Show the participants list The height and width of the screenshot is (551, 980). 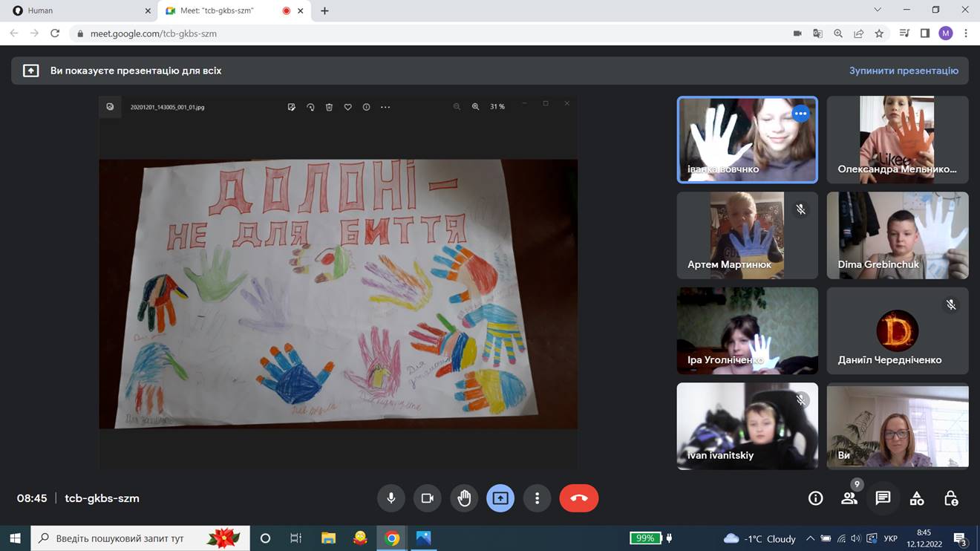[x=849, y=498]
